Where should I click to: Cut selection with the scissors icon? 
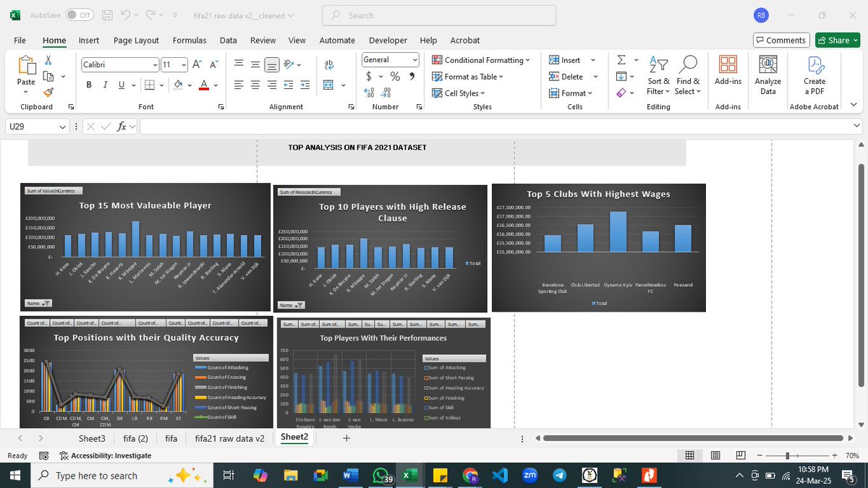tap(48, 61)
